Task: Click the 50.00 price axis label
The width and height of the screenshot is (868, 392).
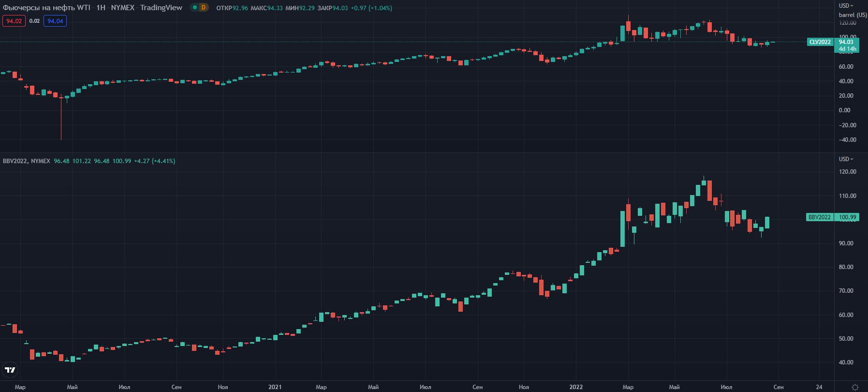Action: pos(846,338)
